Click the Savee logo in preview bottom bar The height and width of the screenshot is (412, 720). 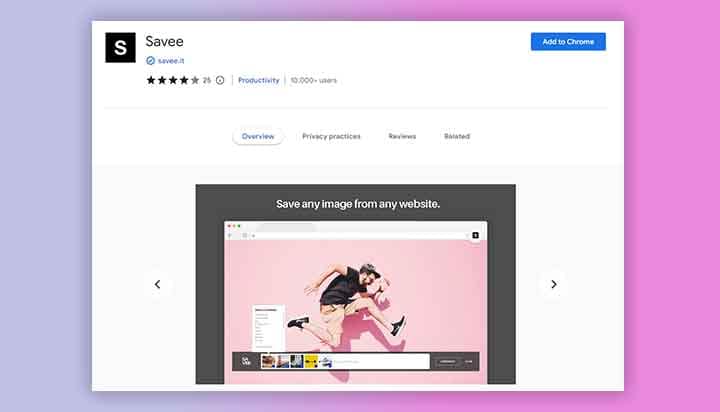click(x=245, y=361)
